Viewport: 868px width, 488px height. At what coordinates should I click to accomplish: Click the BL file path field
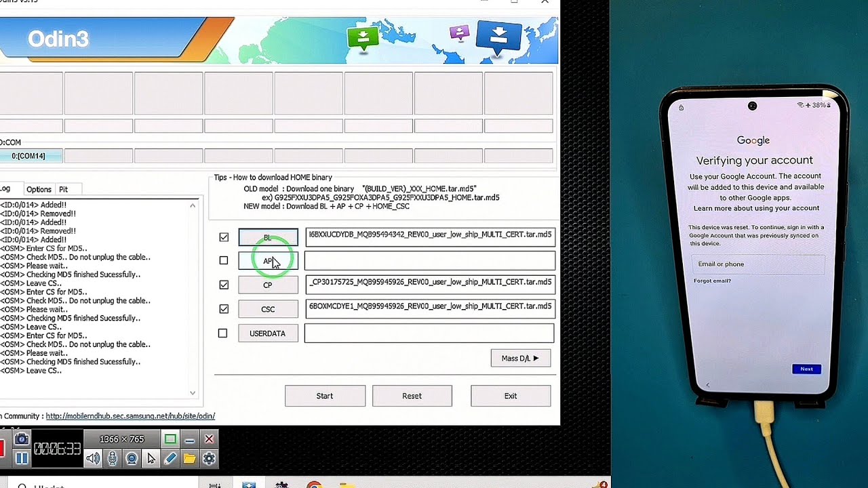430,236
